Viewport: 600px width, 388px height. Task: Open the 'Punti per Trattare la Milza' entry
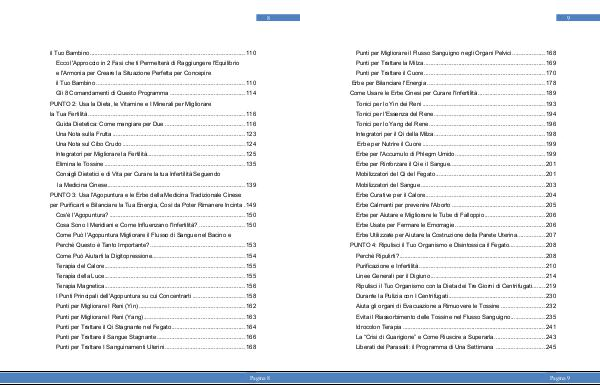tap(456, 63)
